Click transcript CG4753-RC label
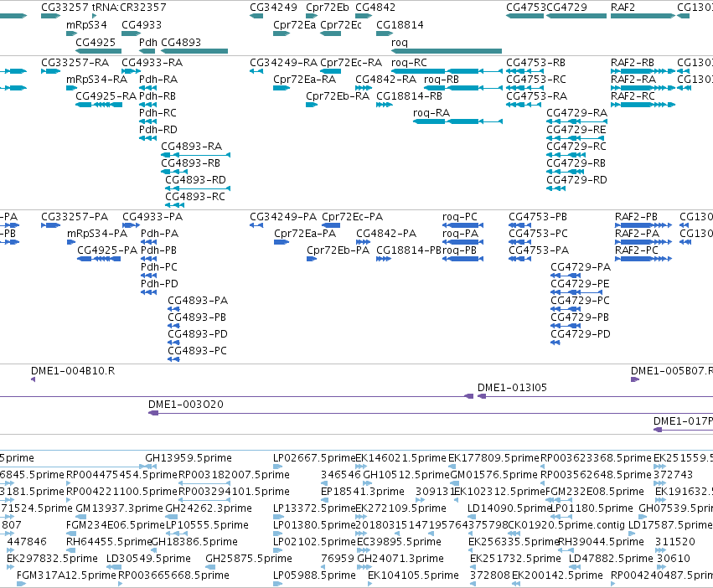The height and width of the screenshot is (588, 713). pyautogui.click(x=536, y=79)
